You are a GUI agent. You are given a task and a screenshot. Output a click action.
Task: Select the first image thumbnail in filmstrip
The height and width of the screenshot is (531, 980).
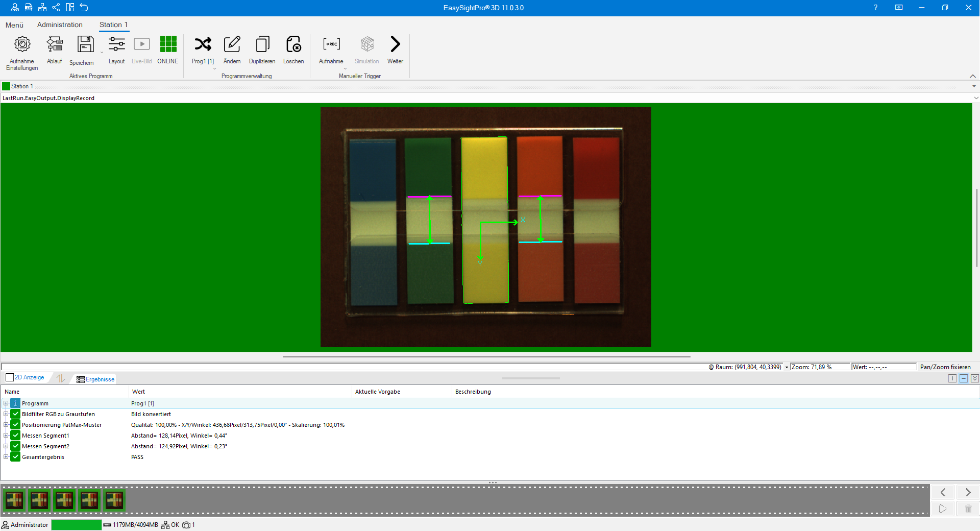[x=14, y=500]
